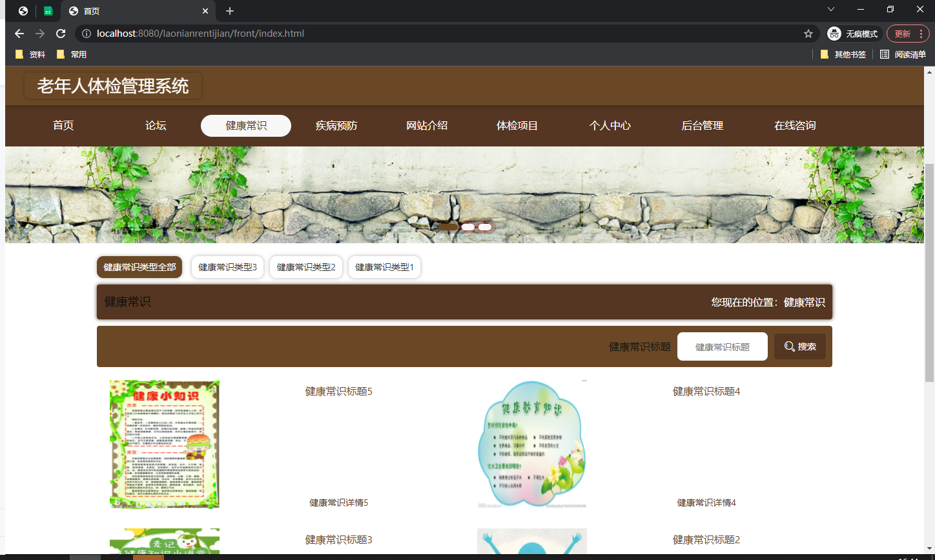Click the browser back arrow
935x560 pixels.
(x=19, y=34)
